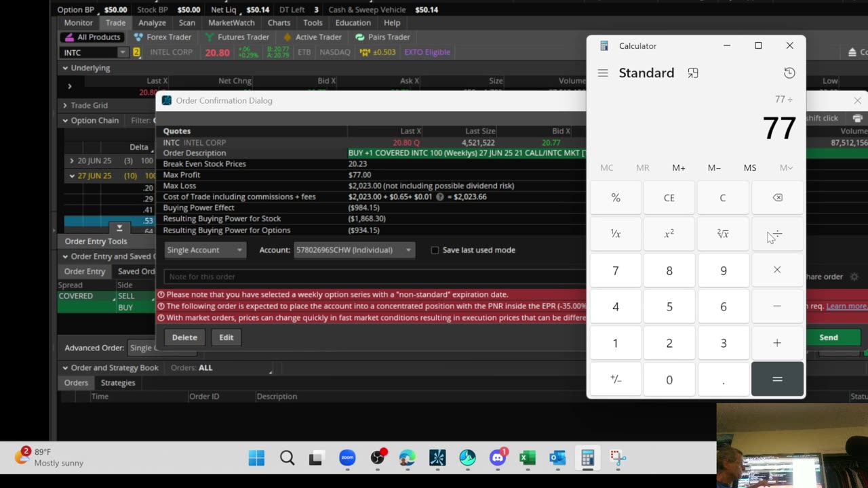Click the Delete button in order dialog
868x488 pixels.
point(184,337)
